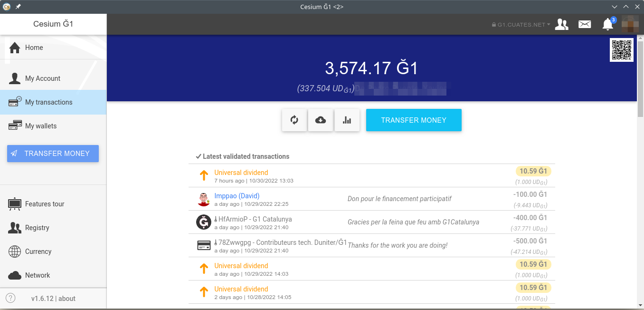This screenshot has width=644, height=310.
Task: Click comment 'Don pour le financement participatif'
Action: point(399,199)
